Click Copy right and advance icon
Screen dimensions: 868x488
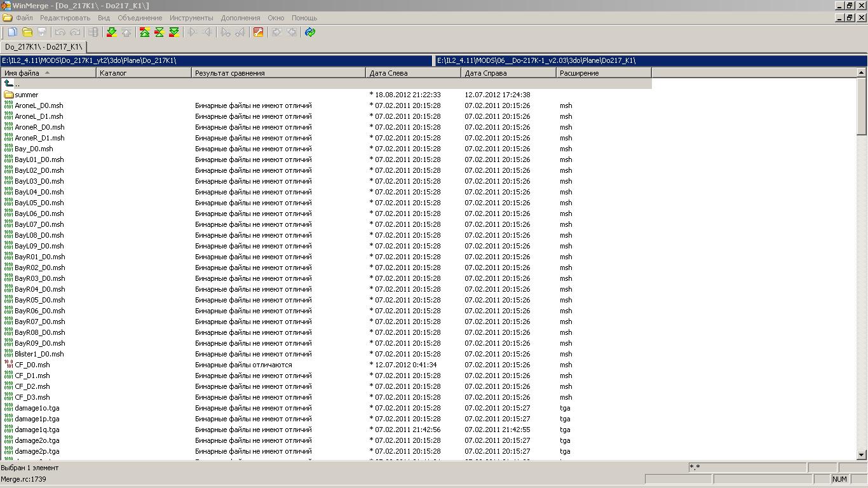pyautogui.click(x=225, y=32)
